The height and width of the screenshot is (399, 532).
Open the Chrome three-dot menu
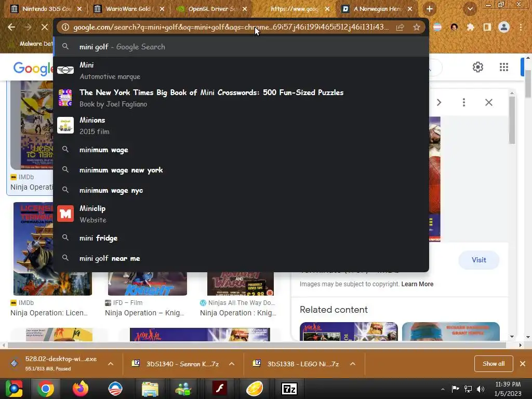pos(521,27)
